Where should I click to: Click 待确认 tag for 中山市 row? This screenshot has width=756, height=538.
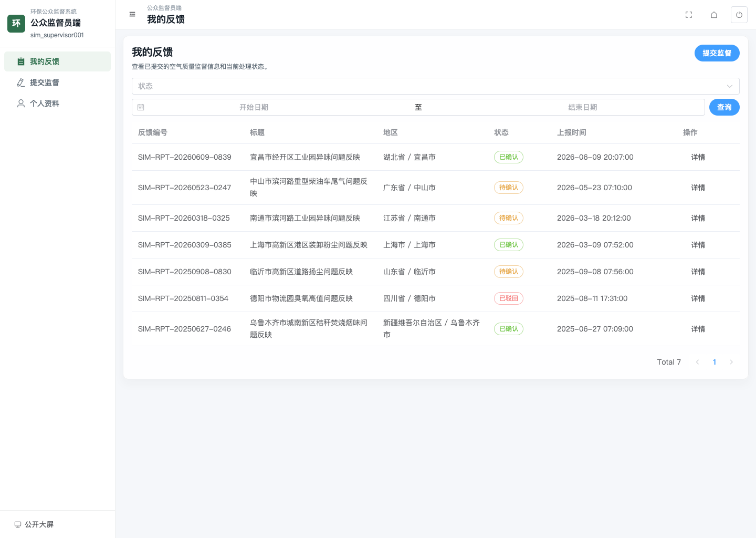tap(509, 188)
